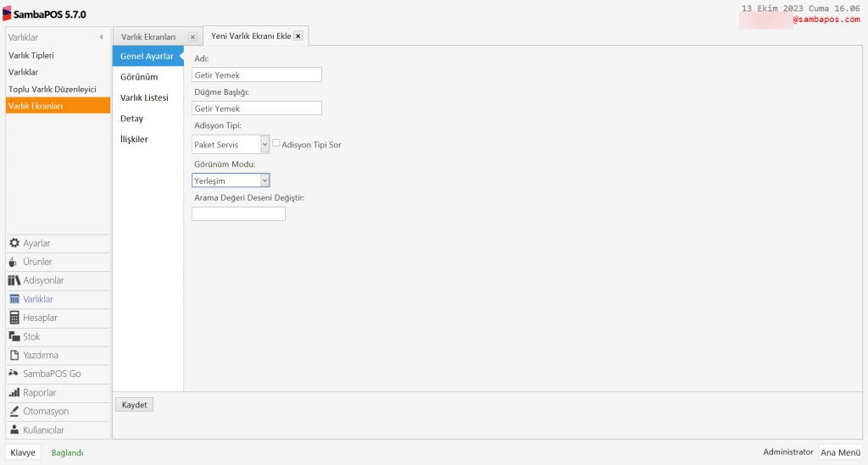Switch to the Varlık Ekranları tab
The width and height of the screenshot is (868, 465).
point(148,37)
